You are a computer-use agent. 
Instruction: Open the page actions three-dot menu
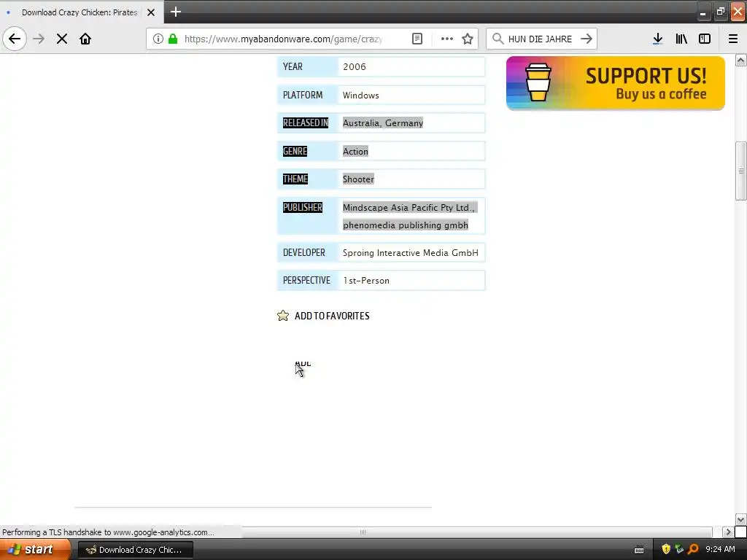coord(447,39)
